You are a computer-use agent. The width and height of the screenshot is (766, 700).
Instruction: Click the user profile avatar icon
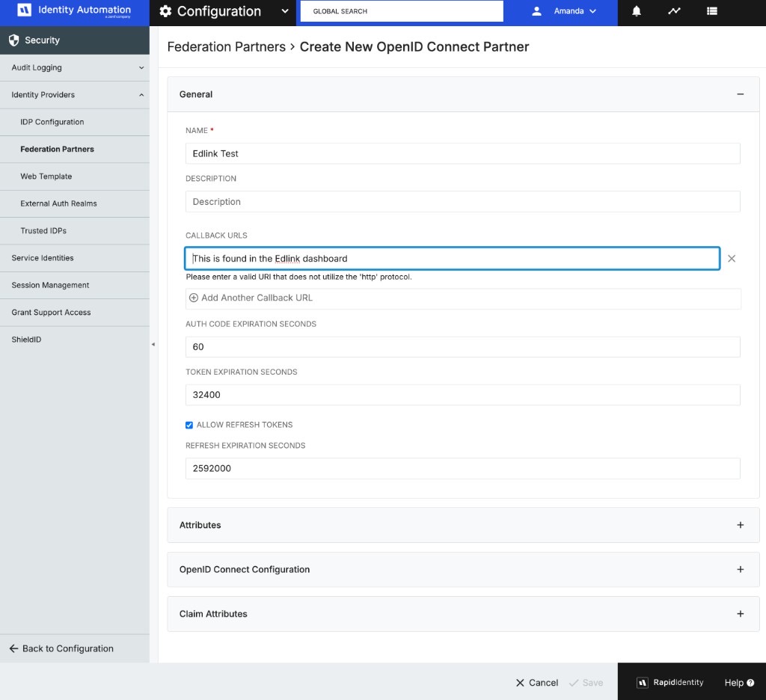pos(536,11)
